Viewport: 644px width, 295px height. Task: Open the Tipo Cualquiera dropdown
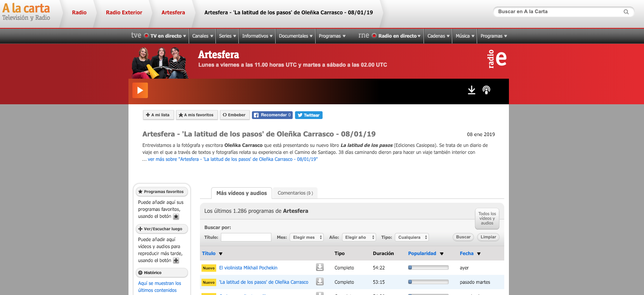pyautogui.click(x=412, y=237)
